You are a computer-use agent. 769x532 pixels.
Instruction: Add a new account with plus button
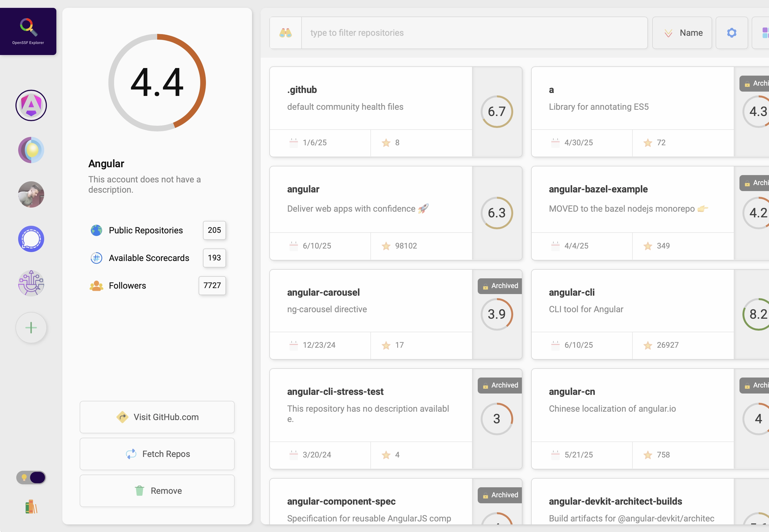(x=31, y=328)
